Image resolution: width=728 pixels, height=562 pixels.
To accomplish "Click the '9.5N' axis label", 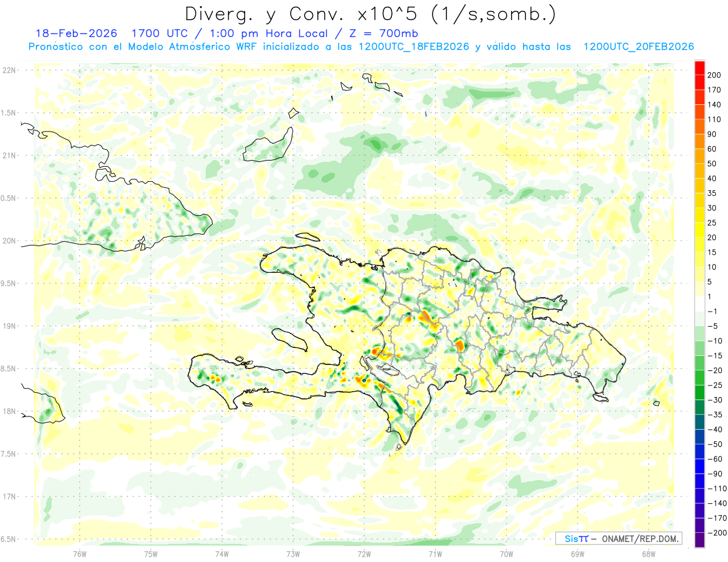I will tap(9, 283).
